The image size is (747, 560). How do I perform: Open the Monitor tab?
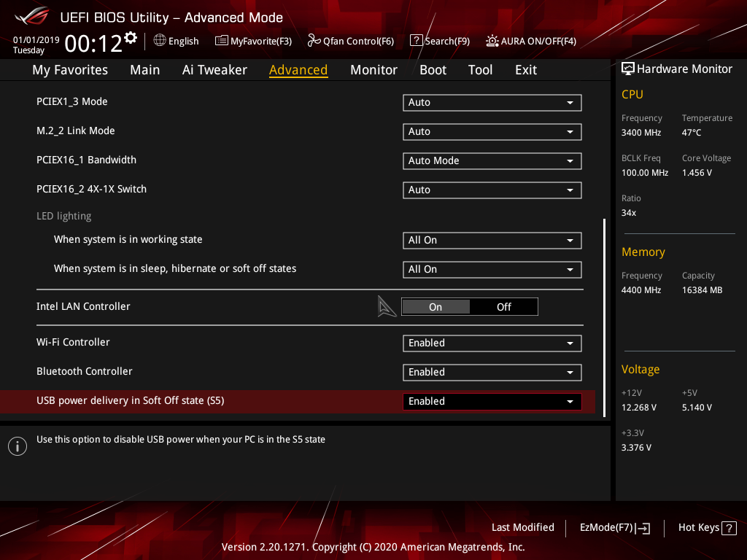pos(373,70)
